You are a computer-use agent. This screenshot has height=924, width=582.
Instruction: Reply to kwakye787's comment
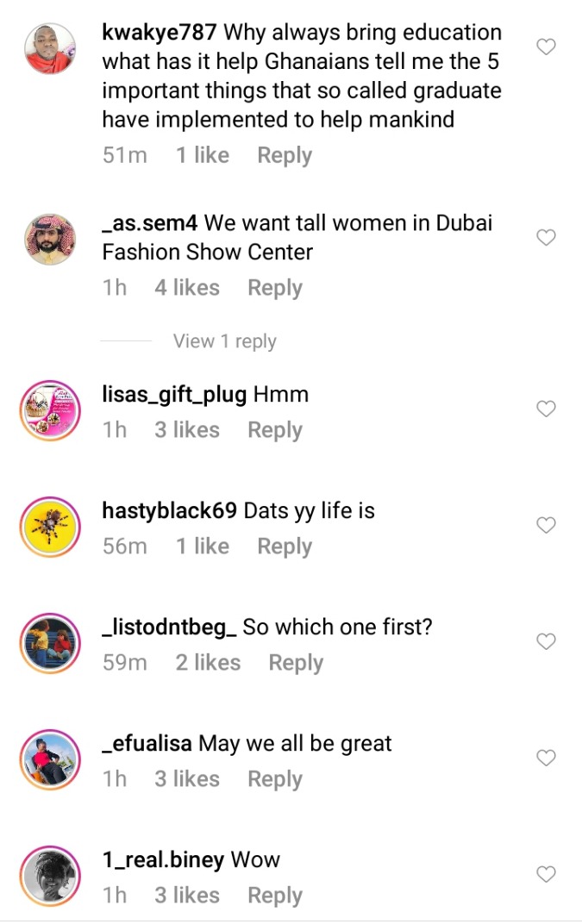pyautogui.click(x=285, y=155)
